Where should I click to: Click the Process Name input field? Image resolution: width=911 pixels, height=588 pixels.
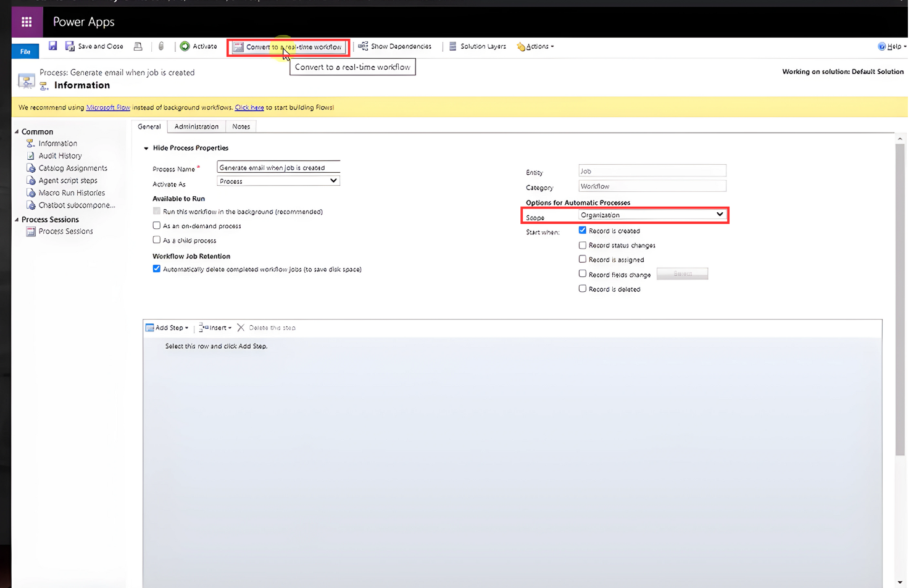point(278,167)
